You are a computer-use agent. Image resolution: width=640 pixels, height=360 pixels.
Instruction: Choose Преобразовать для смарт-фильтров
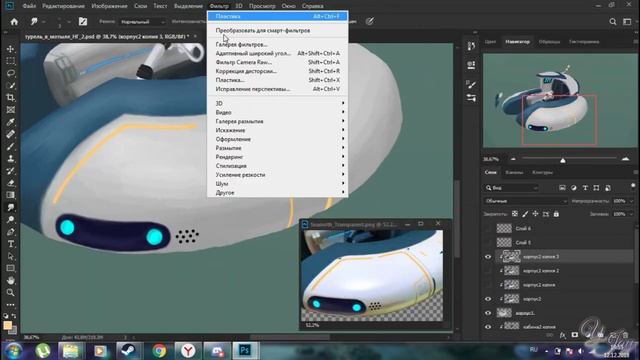pyautogui.click(x=278, y=31)
